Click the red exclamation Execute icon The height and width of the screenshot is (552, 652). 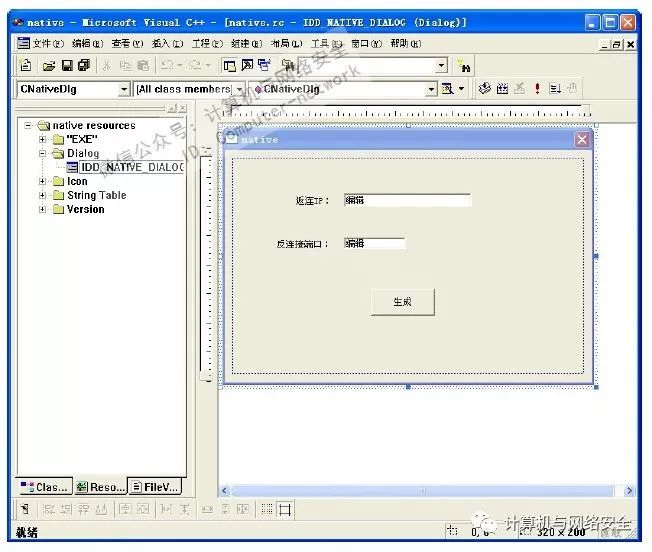point(537,88)
